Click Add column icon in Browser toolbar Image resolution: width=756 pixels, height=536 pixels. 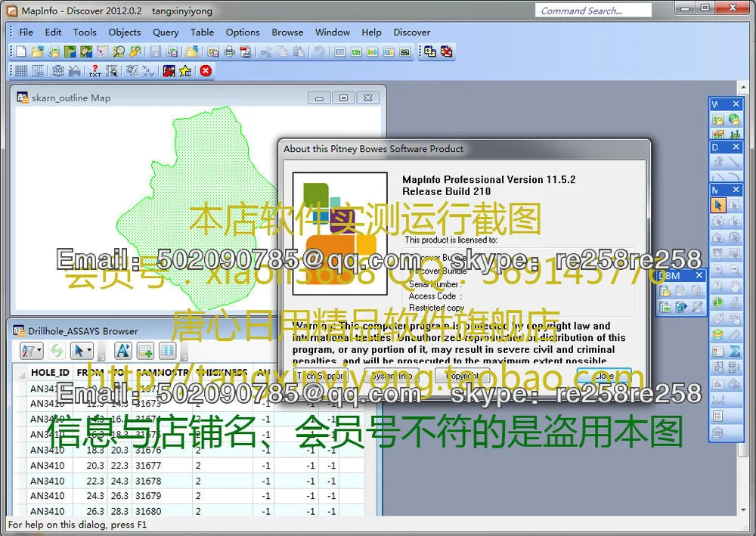(145, 351)
